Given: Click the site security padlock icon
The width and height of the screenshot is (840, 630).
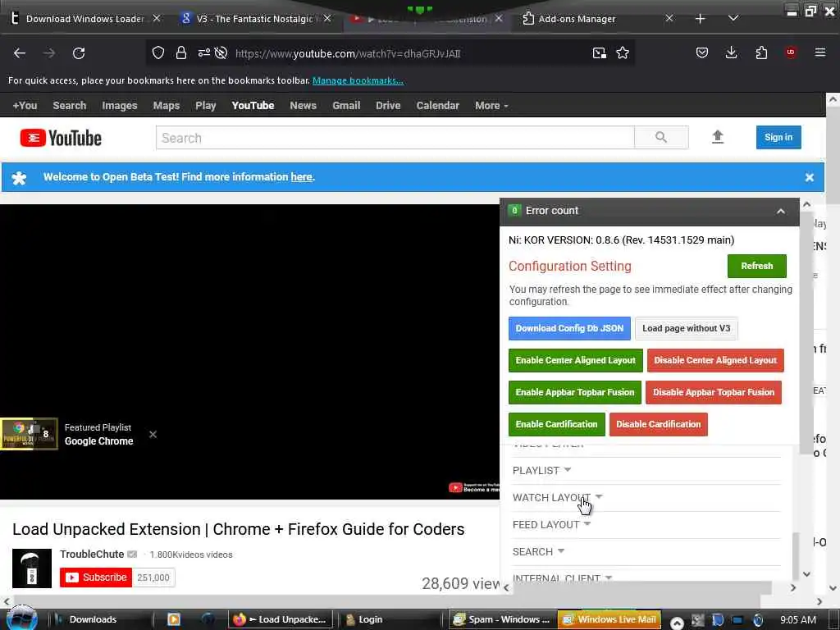Looking at the screenshot, I should 181,52.
